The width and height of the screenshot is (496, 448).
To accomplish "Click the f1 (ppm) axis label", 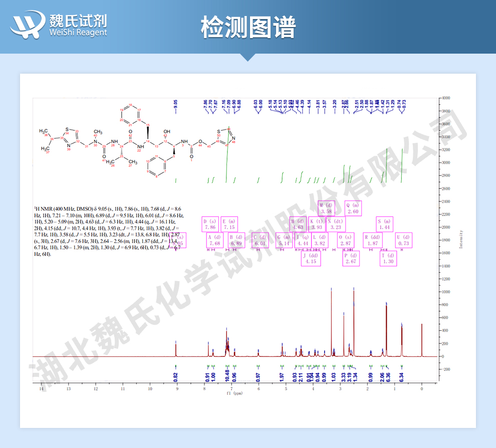I will pos(234,393).
